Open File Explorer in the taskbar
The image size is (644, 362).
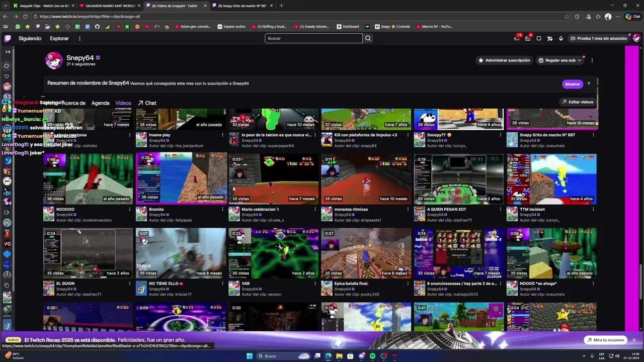pyautogui.click(x=339, y=356)
